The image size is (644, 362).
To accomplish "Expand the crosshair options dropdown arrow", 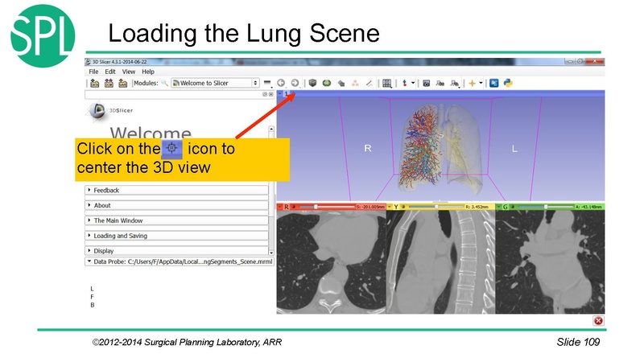I will 481,83.
